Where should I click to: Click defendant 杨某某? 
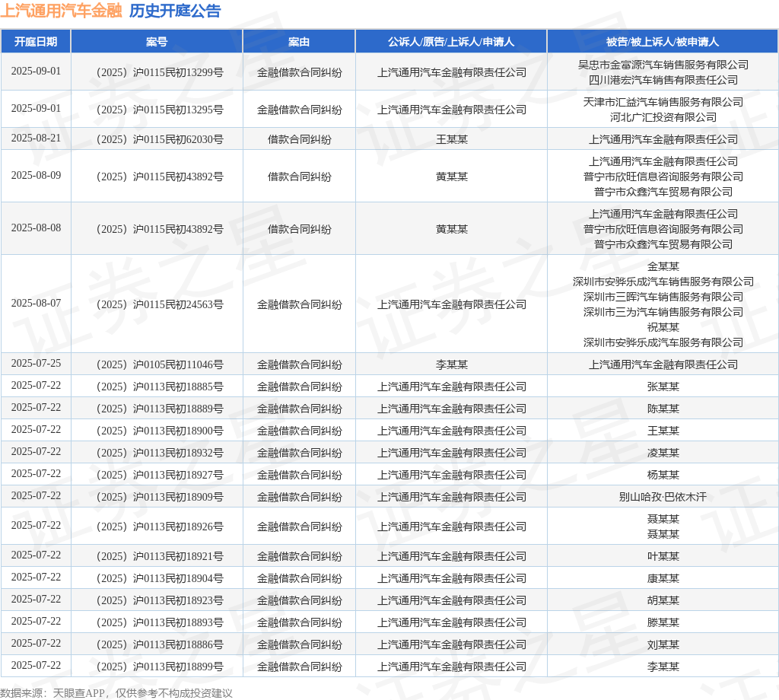[x=663, y=475]
